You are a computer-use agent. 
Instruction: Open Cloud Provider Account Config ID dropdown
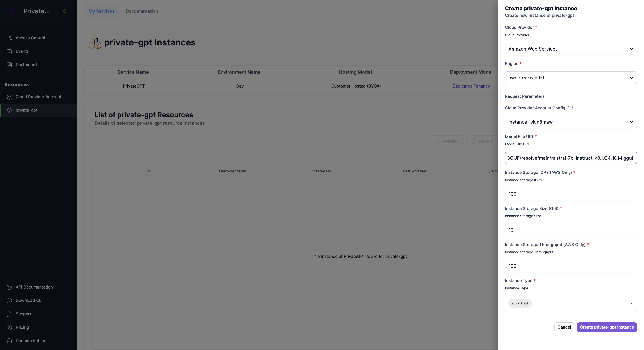coord(571,122)
